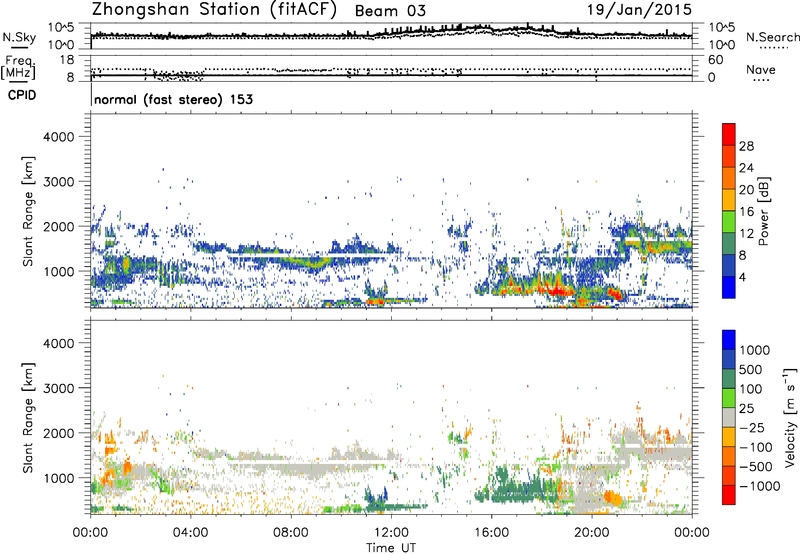Click the '4000' tick of the power panel

click(59, 137)
